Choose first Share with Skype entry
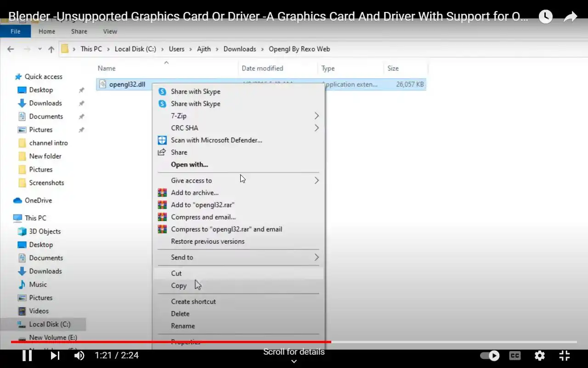The height and width of the screenshot is (368, 588). [x=195, y=92]
